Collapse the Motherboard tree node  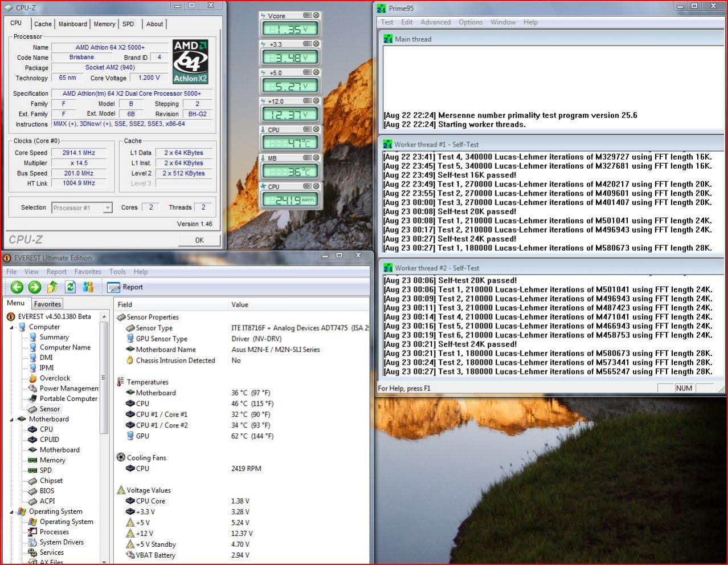click(x=11, y=419)
